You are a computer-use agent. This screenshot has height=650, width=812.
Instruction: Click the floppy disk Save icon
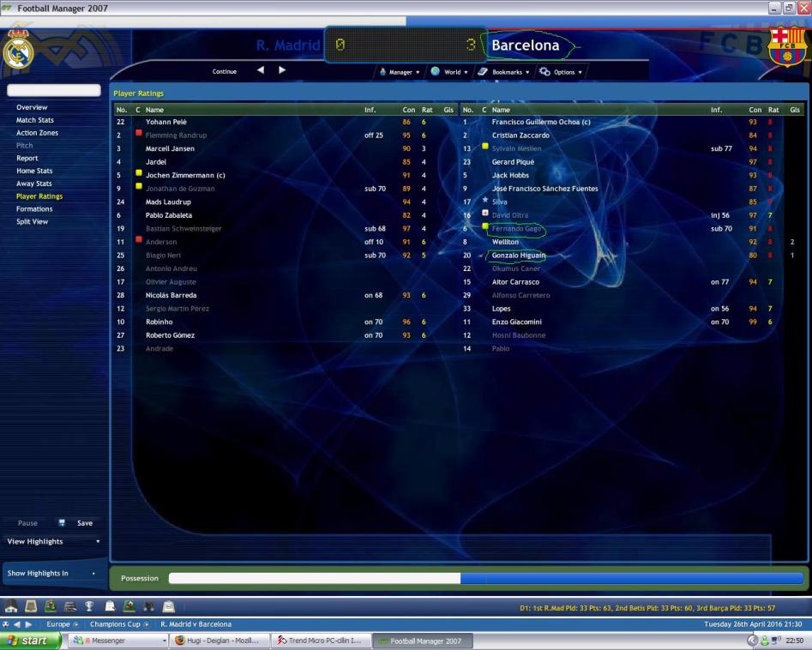(62, 522)
